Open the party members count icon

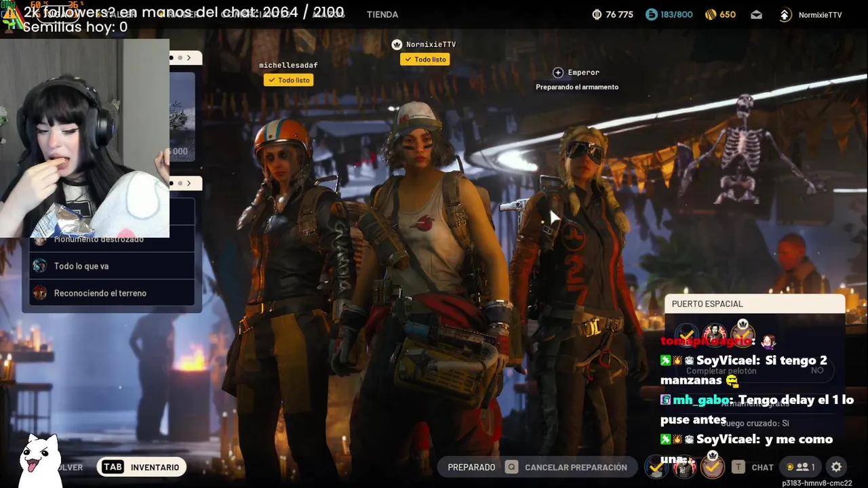(x=801, y=467)
